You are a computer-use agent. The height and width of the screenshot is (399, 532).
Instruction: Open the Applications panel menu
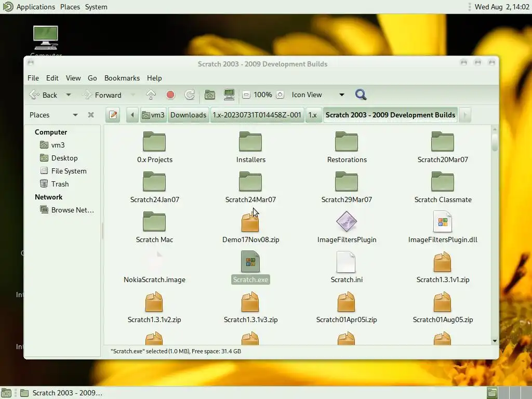point(29,7)
